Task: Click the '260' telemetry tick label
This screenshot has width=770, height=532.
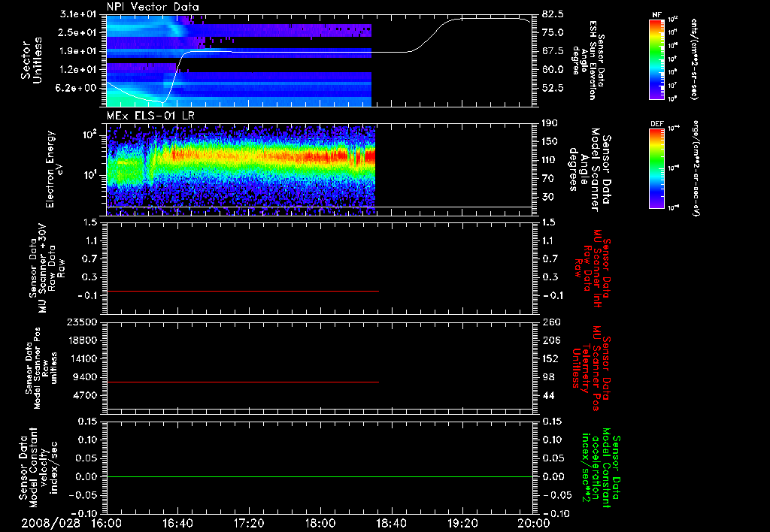Action: pyautogui.click(x=550, y=322)
